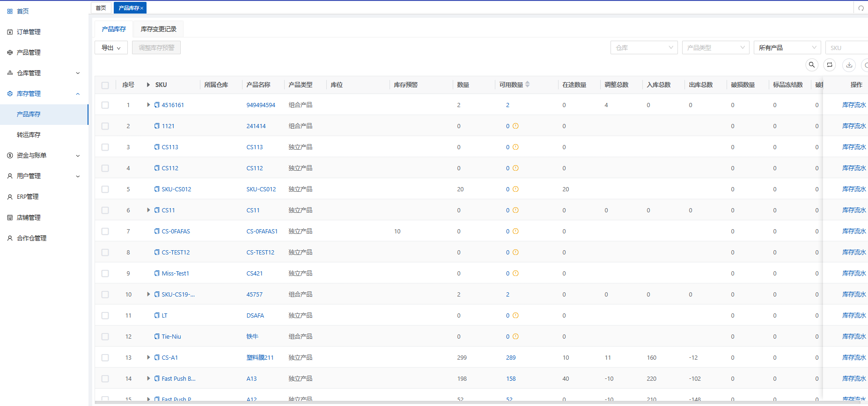868x406 pixels.
Task: Open product link 949494594
Action: (x=261, y=105)
